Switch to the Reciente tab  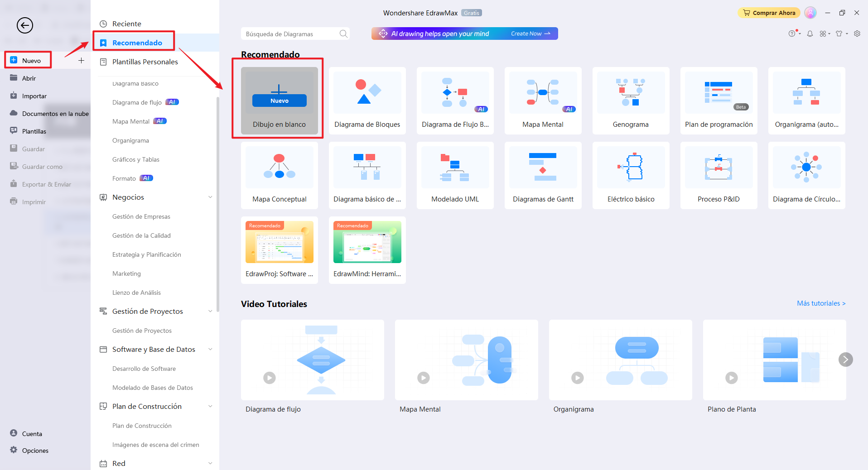click(x=126, y=24)
